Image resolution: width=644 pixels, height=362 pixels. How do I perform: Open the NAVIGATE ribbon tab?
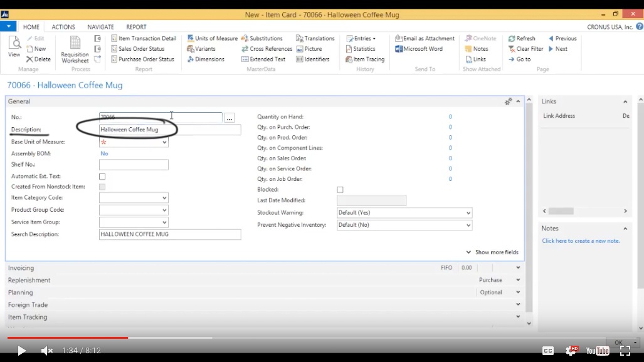pyautogui.click(x=100, y=27)
